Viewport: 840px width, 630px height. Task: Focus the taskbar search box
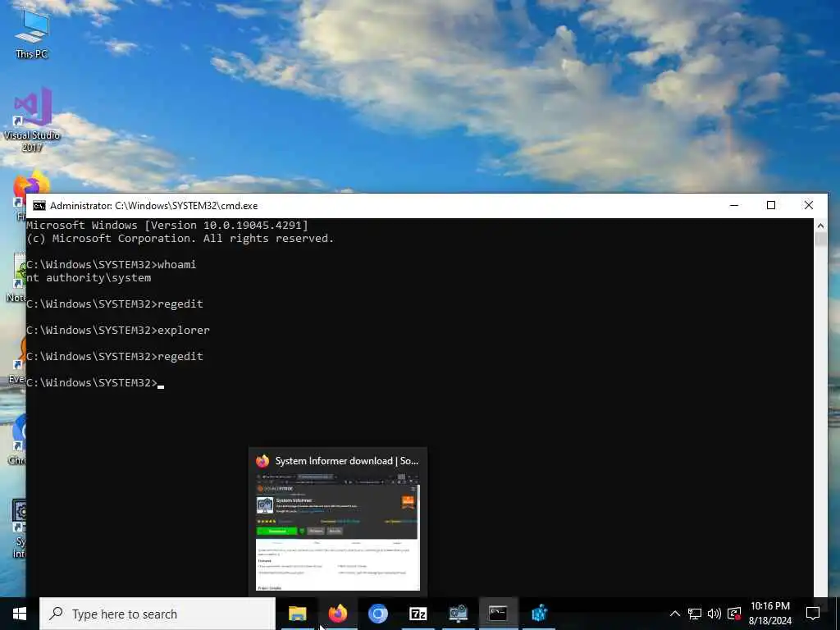157,614
